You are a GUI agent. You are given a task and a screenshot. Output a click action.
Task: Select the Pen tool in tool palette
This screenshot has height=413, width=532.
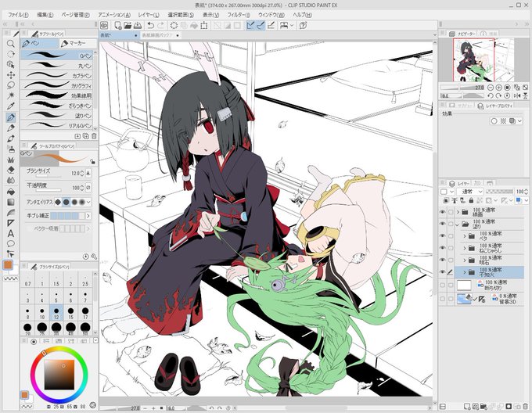click(x=10, y=117)
